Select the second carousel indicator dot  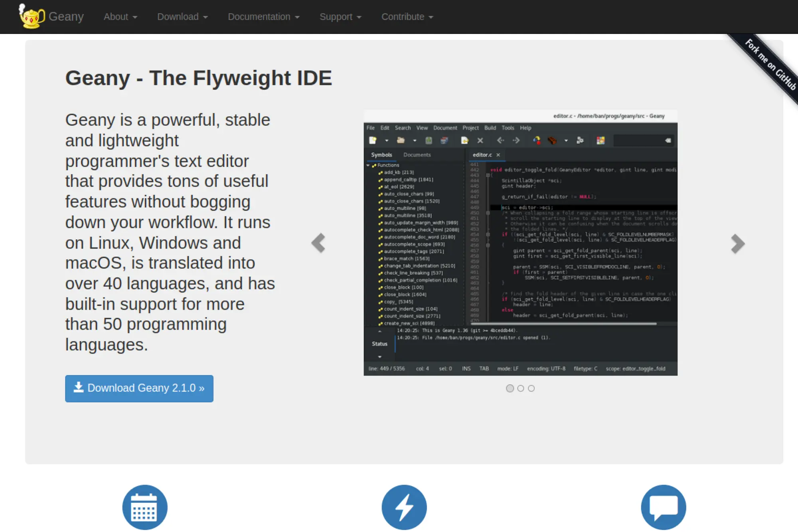coord(521,388)
